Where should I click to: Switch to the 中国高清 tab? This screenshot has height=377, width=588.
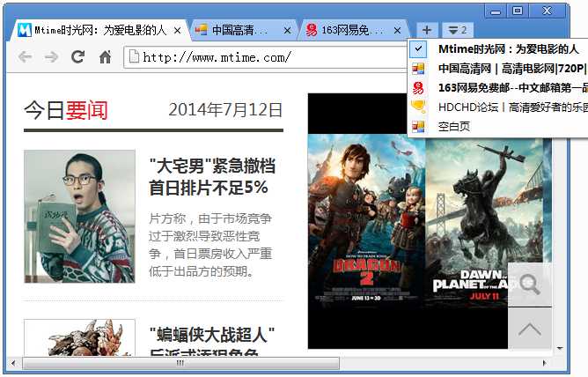pos(243,30)
